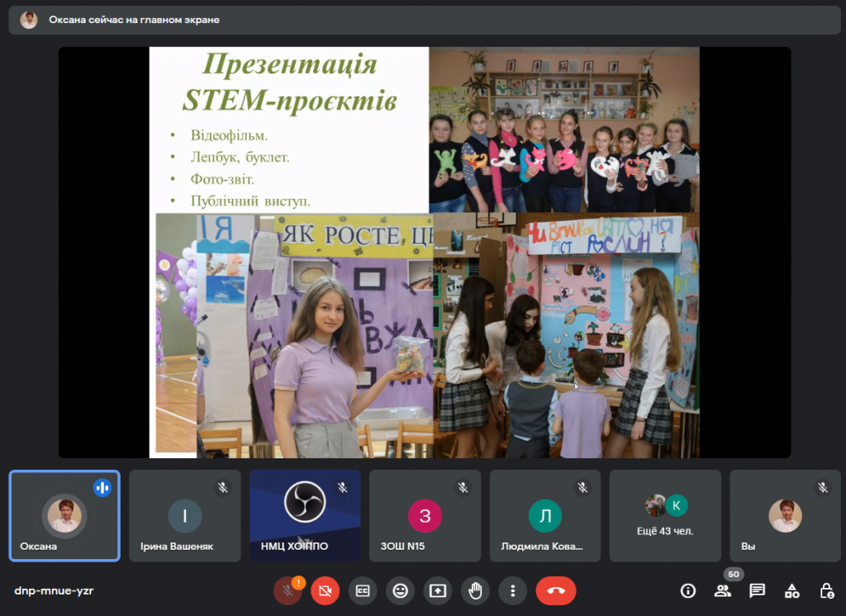Select Оксана's participant tile
846x616 pixels.
[x=64, y=515]
